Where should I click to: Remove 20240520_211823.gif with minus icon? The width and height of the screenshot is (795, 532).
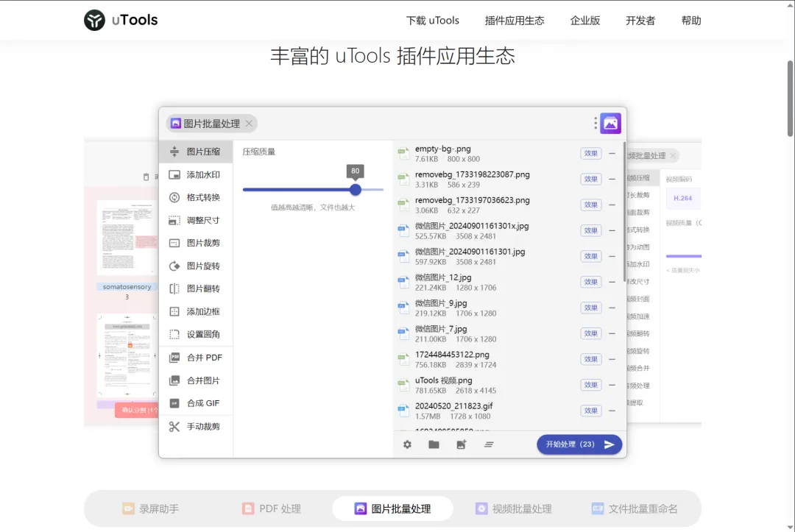click(612, 411)
